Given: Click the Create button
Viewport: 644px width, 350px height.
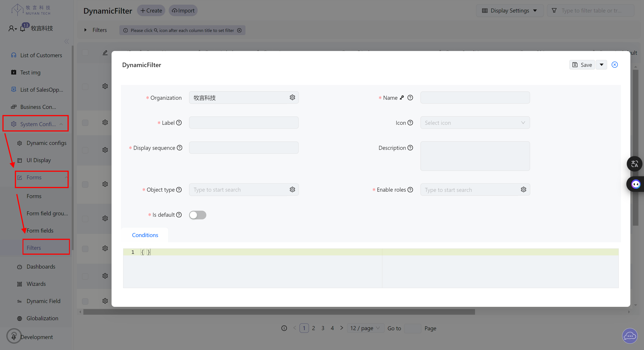Looking at the screenshot, I should [x=151, y=10].
